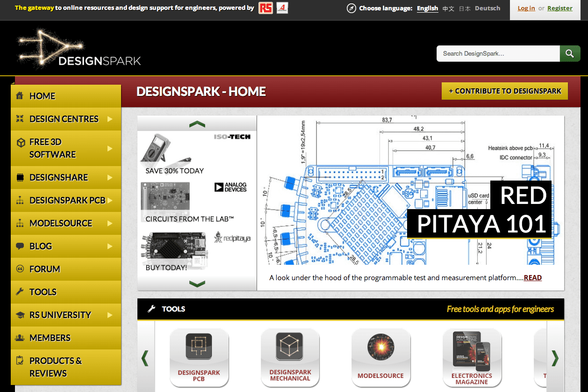The height and width of the screenshot is (392, 588).
Task: Open the Members menu item
Action: tap(50, 338)
